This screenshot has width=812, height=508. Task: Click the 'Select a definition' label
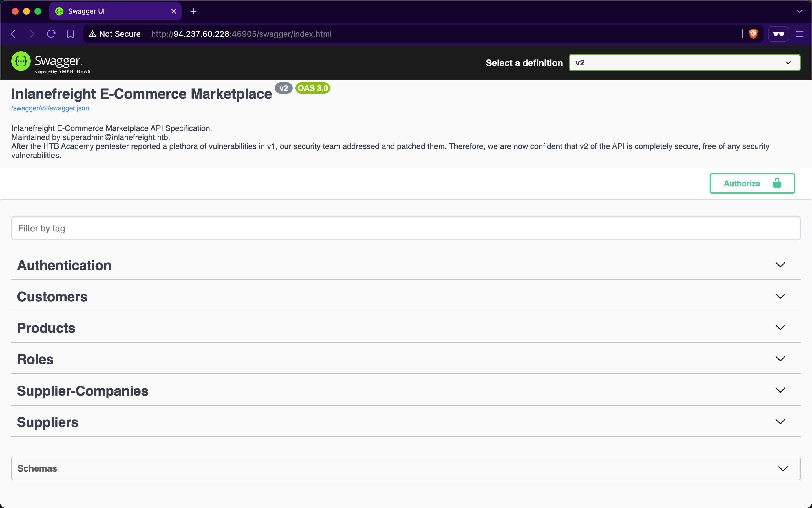point(524,63)
